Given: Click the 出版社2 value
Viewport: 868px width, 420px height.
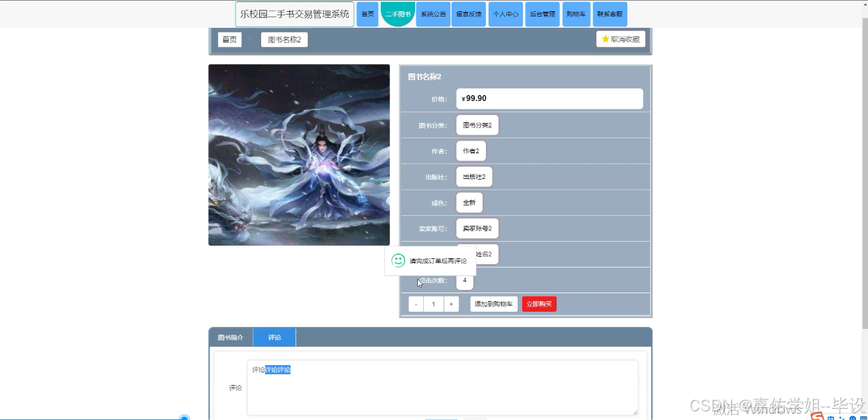Looking at the screenshot, I should coord(474,177).
